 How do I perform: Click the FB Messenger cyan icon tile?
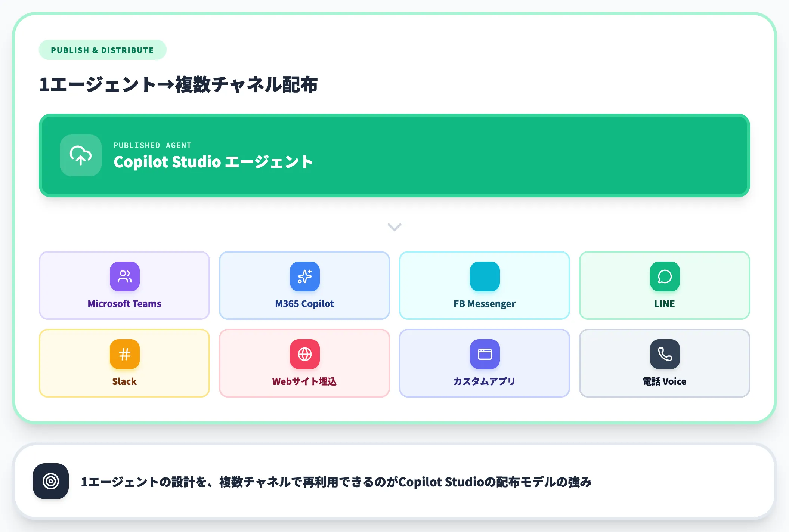(x=485, y=276)
